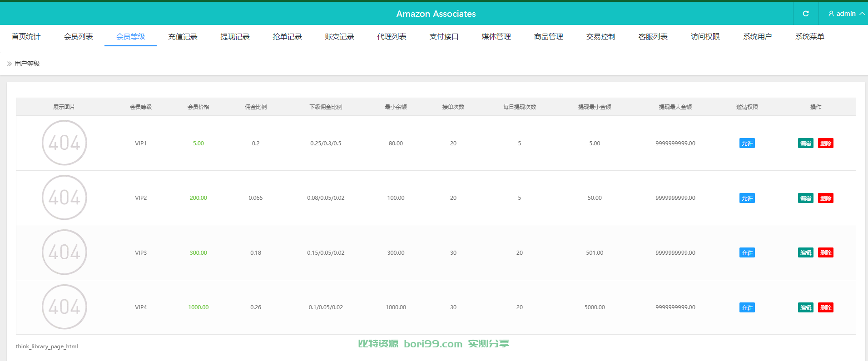This screenshot has height=361, width=868.
Task: Click the 佣金比例 column header
Action: (x=256, y=107)
